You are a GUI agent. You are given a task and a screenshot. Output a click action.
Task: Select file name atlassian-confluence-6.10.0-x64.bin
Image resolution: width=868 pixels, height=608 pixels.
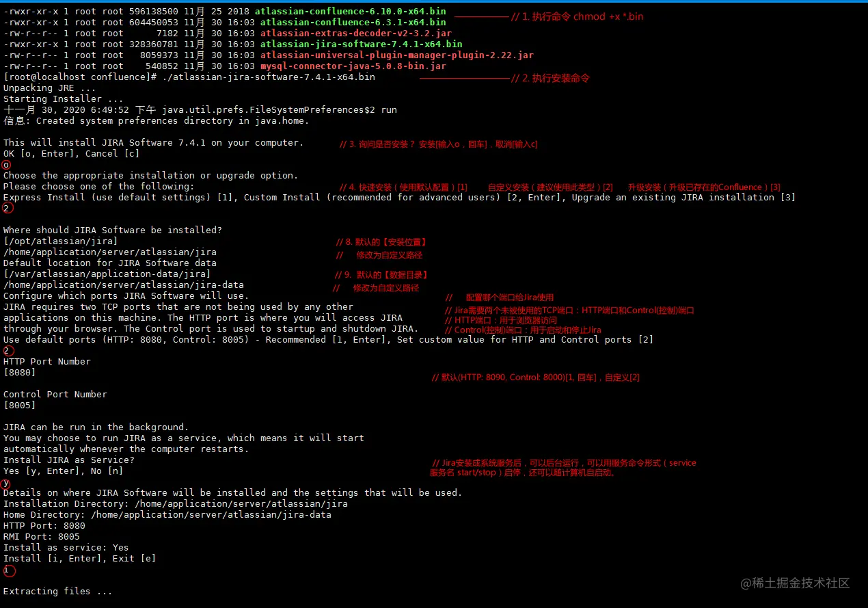click(350, 12)
